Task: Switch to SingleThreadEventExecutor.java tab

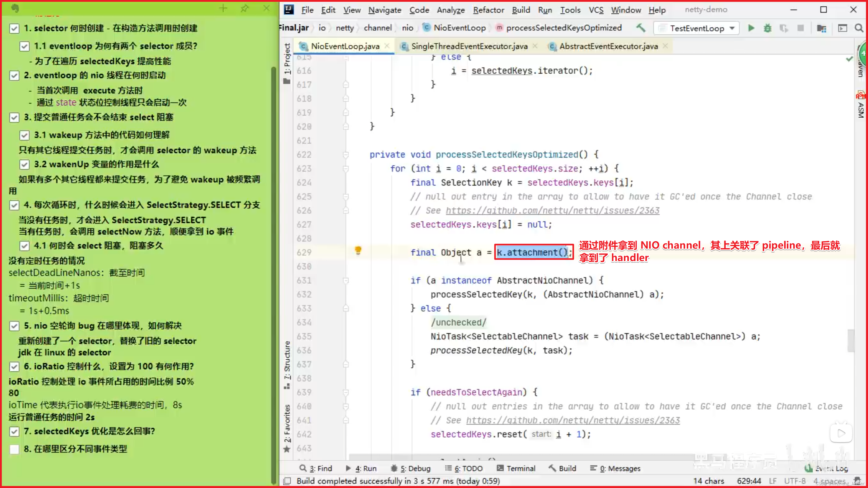Action: [469, 46]
